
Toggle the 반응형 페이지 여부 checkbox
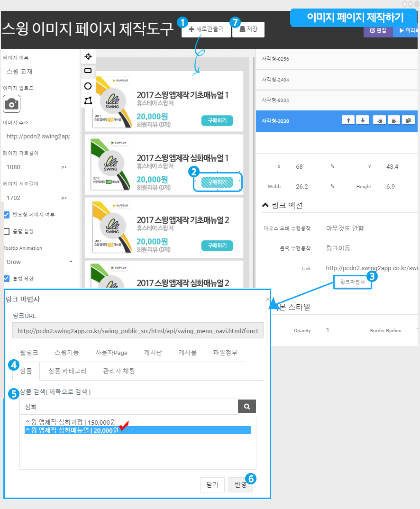[x=7, y=215]
